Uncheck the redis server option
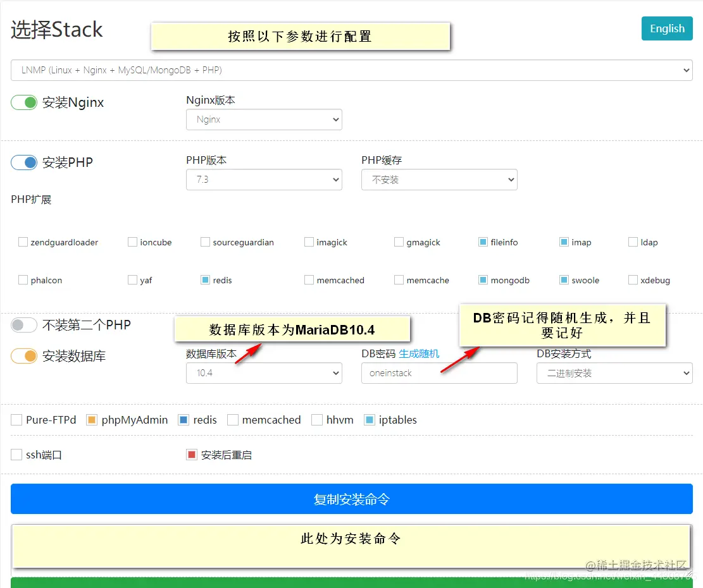 184,420
